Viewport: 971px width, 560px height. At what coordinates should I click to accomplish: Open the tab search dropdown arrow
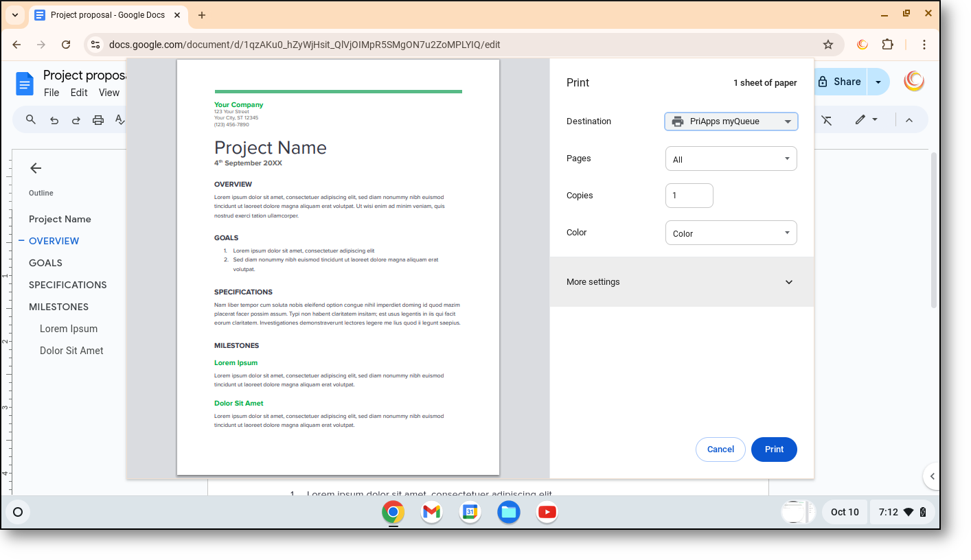(x=15, y=15)
